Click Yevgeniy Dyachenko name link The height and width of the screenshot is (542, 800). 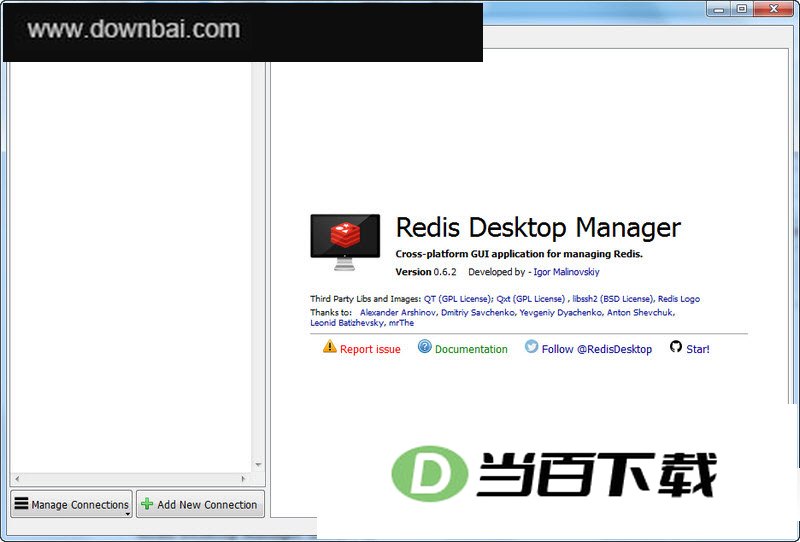click(x=561, y=312)
